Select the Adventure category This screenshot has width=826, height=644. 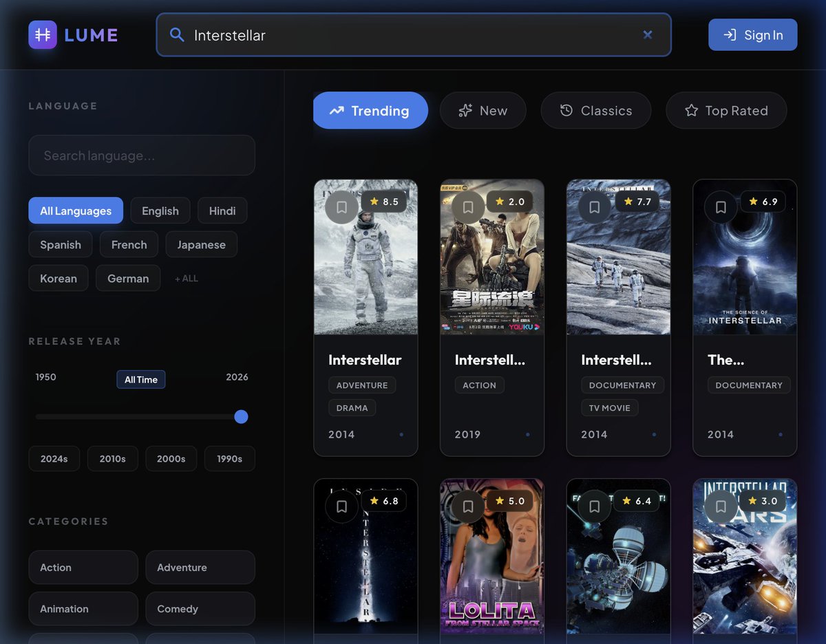200,567
